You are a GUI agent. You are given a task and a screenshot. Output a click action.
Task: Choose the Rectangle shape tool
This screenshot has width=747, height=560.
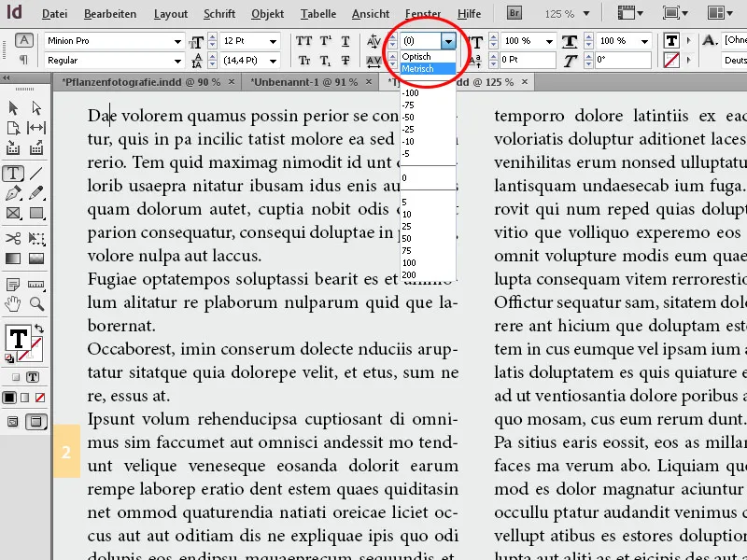[36, 213]
